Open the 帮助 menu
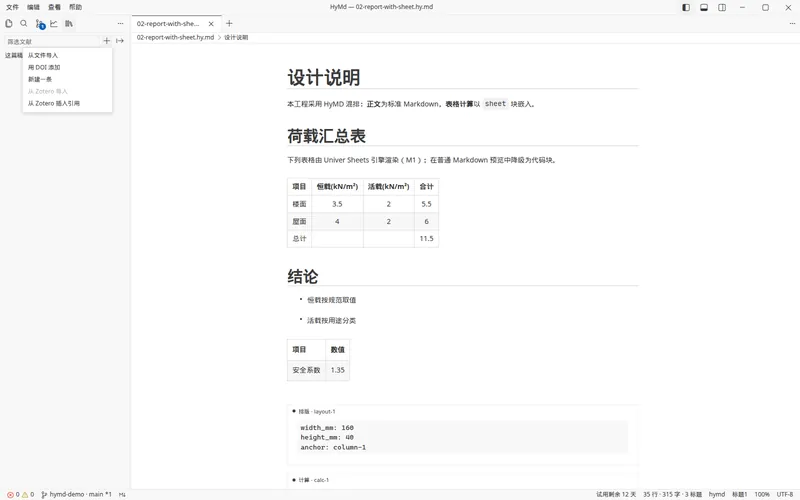The width and height of the screenshot is (800, 500). tap(76, 7)
